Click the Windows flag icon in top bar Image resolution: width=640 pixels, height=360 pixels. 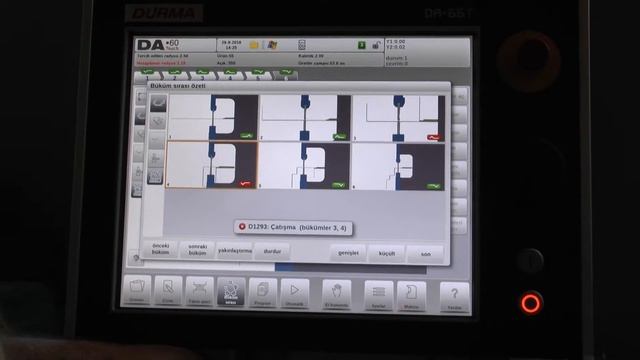click(272, 44)
